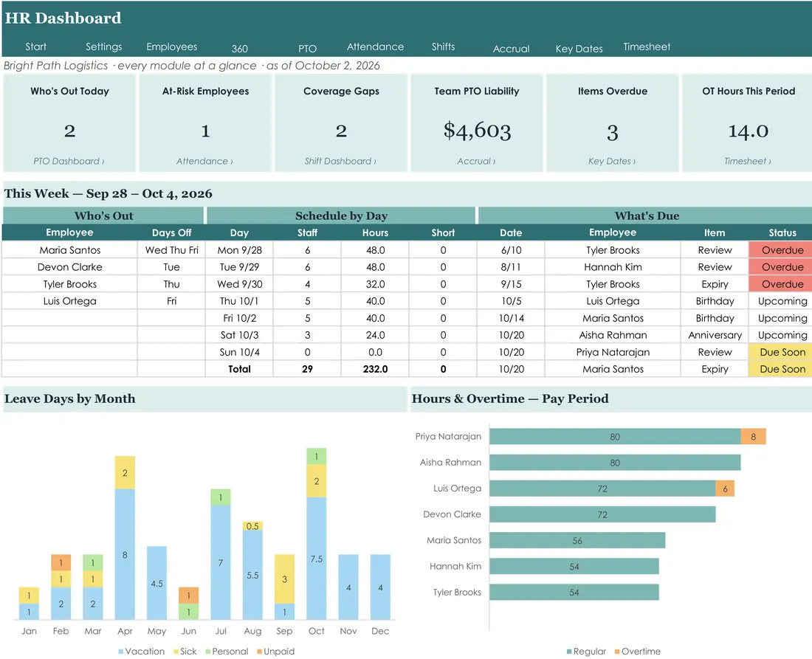This screenshot has width=812, height=659.
Task: Open the Accrual link under Team PTO Liability
Action: tap(476, 161)
